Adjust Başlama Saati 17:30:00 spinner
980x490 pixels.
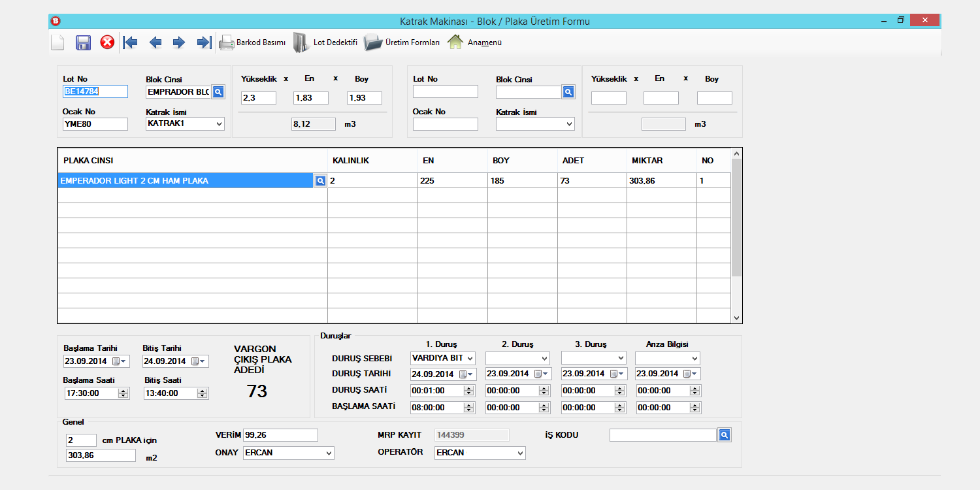pos(123,393)
